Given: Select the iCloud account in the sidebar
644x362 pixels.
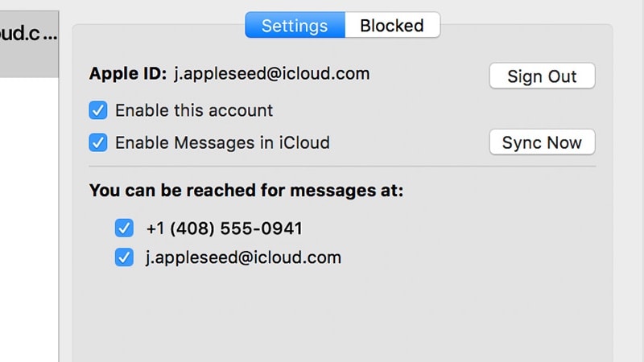Looking at the screenshot, I should (29, 44).
